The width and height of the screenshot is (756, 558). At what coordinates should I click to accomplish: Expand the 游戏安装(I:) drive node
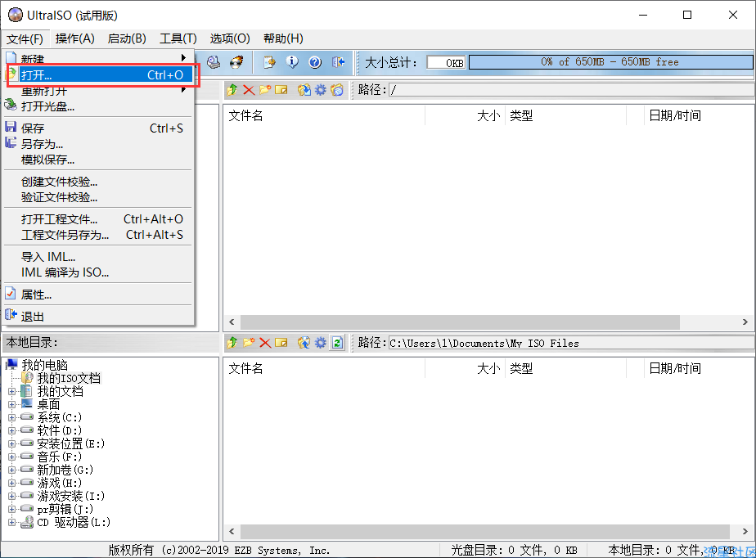[12, 496]
